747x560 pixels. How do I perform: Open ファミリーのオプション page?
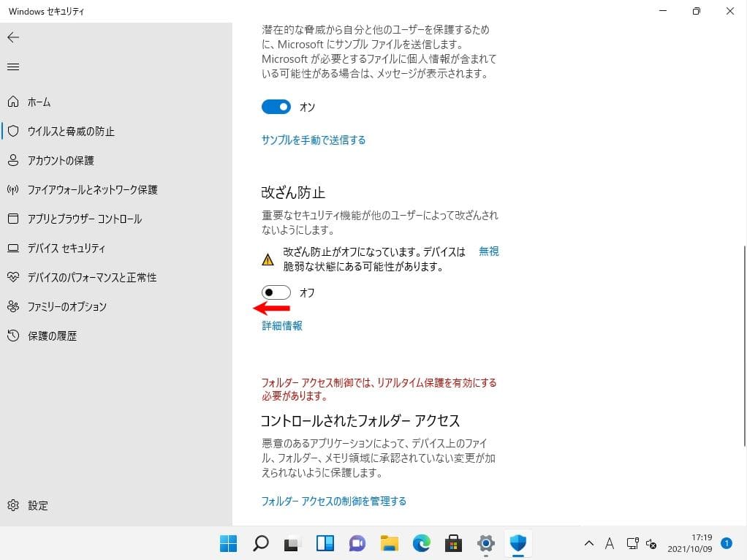67,306
